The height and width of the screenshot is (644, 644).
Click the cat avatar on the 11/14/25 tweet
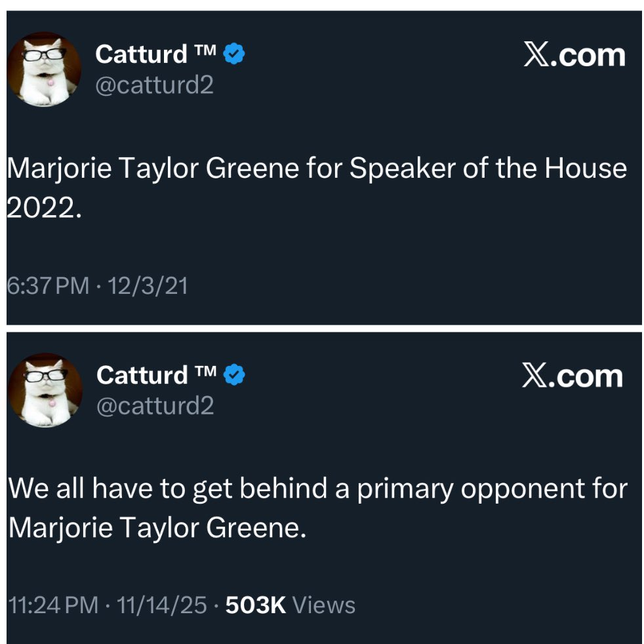[x=45, y=390]
